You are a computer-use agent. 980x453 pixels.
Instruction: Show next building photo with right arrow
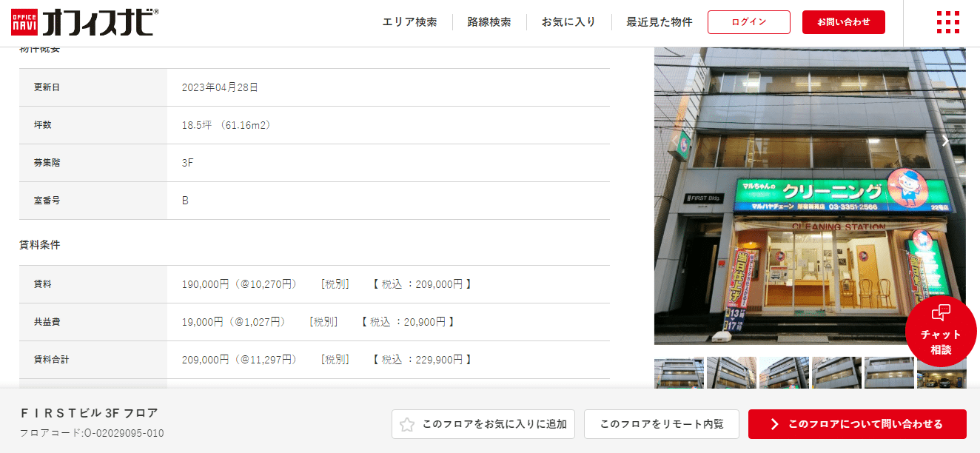[x=945, y=141]
